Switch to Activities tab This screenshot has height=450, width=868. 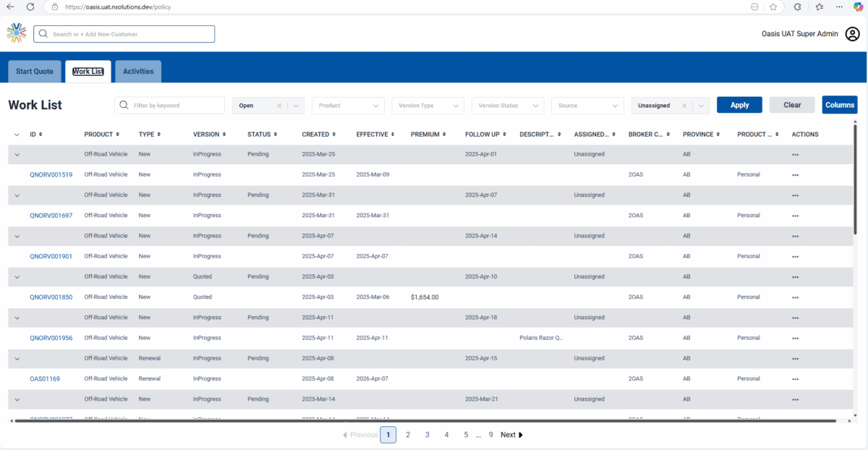[138, 72]
